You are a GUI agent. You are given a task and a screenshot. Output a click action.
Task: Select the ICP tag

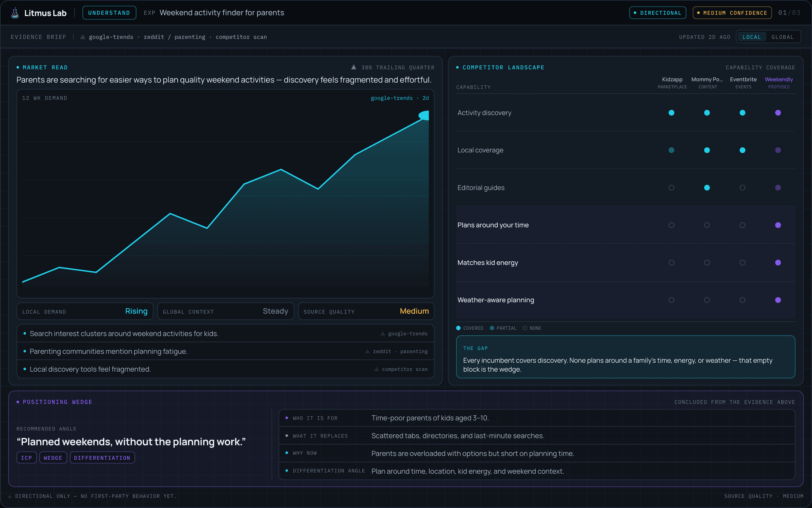click(x=26, y=458)
